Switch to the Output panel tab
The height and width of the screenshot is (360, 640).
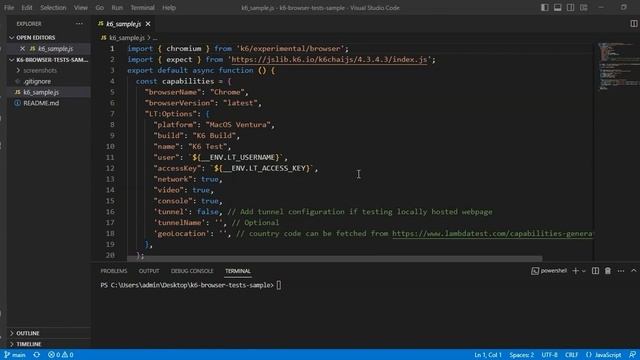tap(149, 271)
